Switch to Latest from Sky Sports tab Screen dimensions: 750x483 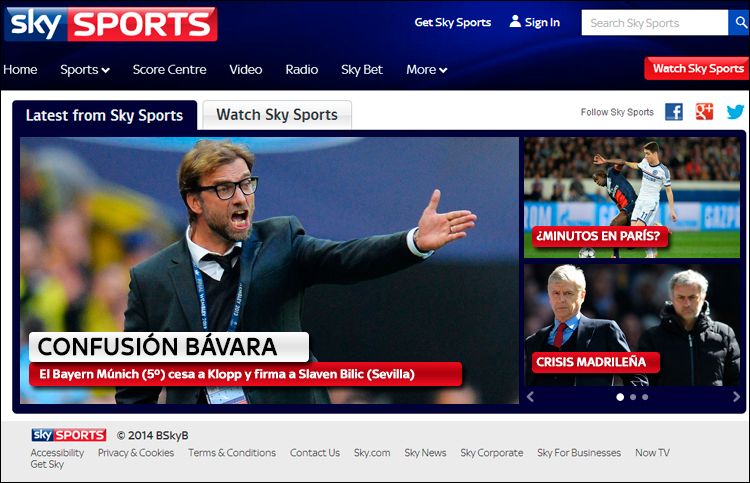coord(104,115)
